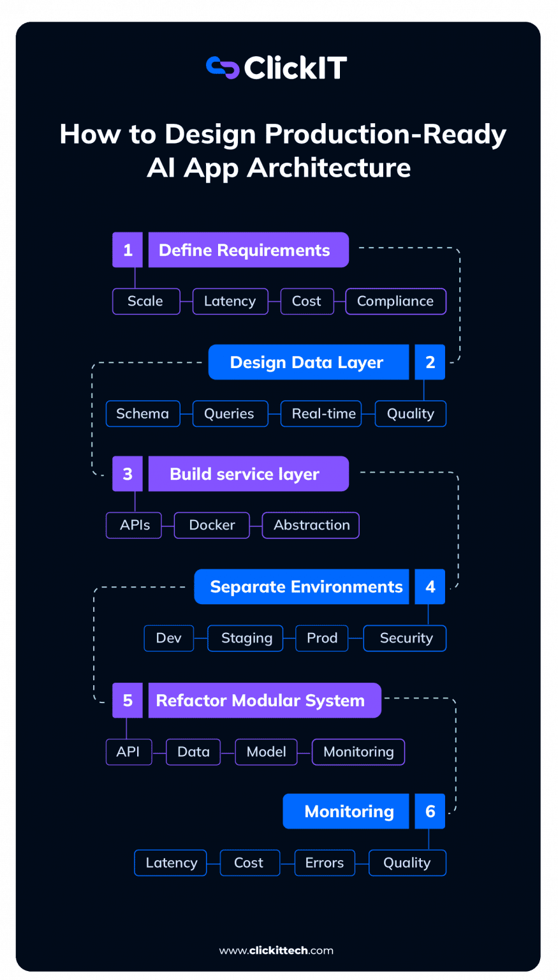558x980 pixels.
Task: Click the Refactor Modular System label
Action: click(x=265, y=701)
